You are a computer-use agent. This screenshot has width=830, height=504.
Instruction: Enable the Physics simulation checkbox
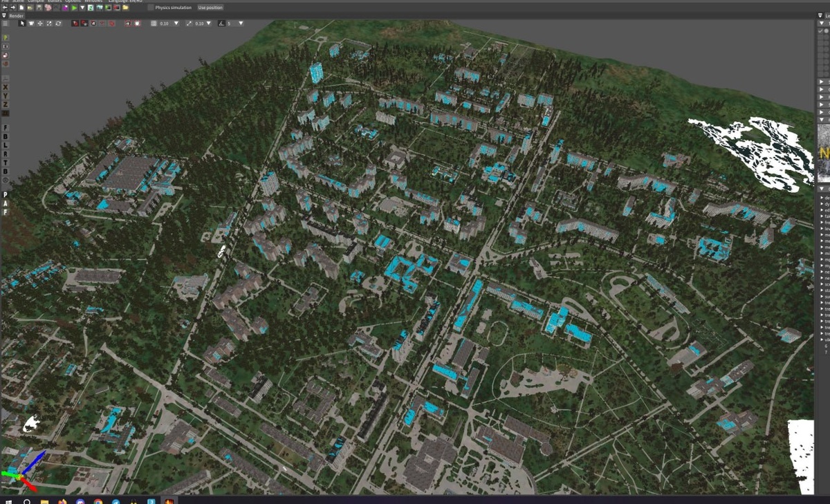coord(151,8)
